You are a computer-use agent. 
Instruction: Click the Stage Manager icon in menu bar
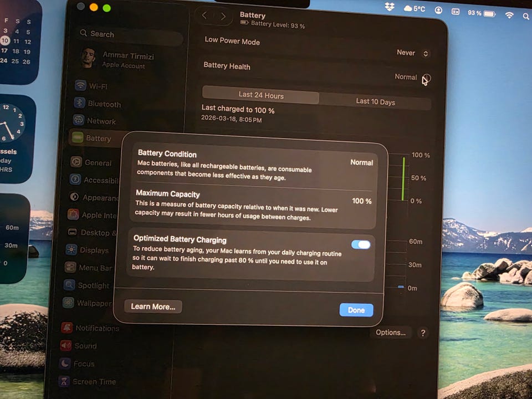[456, 12]
